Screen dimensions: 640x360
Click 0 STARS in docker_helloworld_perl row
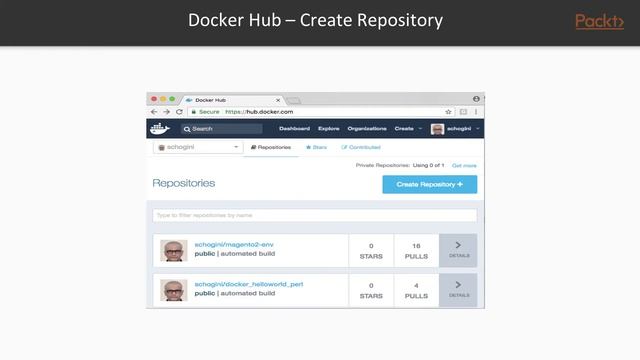coord(371,290)
